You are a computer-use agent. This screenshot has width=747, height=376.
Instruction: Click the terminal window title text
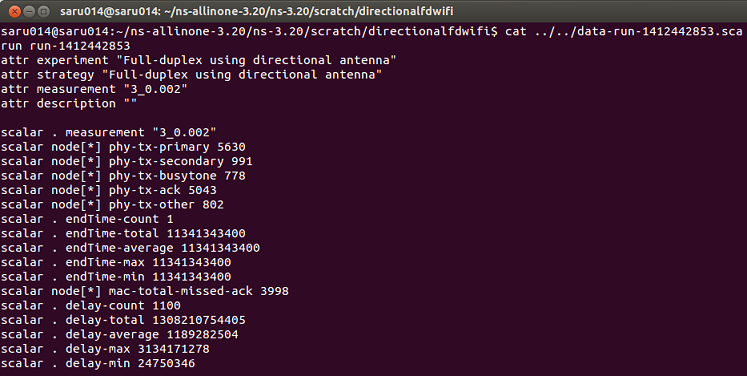[x=257, y=10]
